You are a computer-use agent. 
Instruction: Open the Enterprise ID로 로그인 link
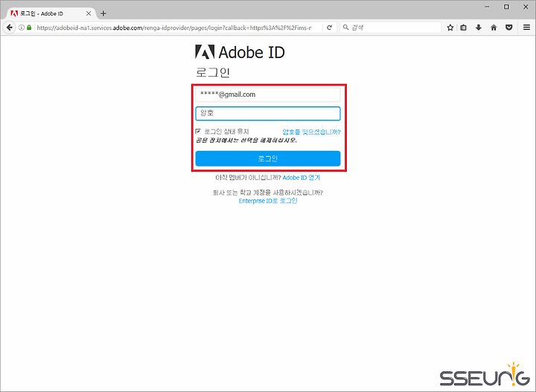click(268, 201)
